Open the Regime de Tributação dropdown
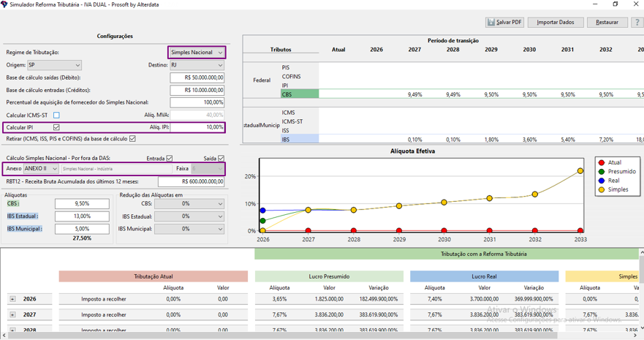644x340 pixels. pyautogui.click(x=197, y=53)
